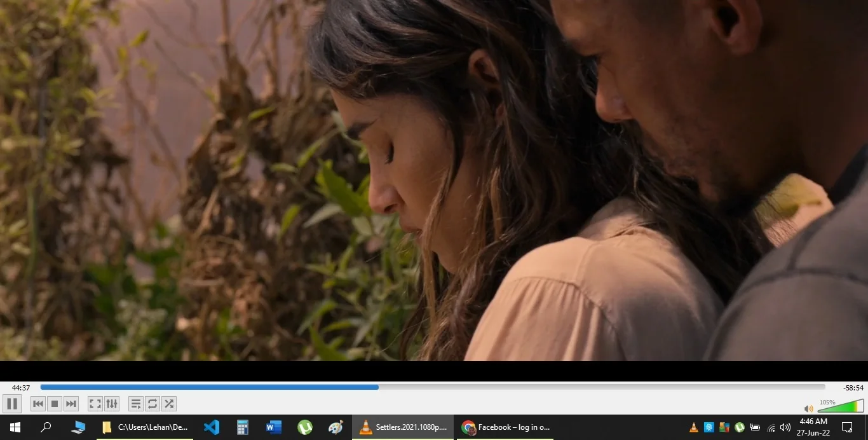868x440 pixels.
Task: Toggle fullscreen video mode
Action: tap(95, 404)
